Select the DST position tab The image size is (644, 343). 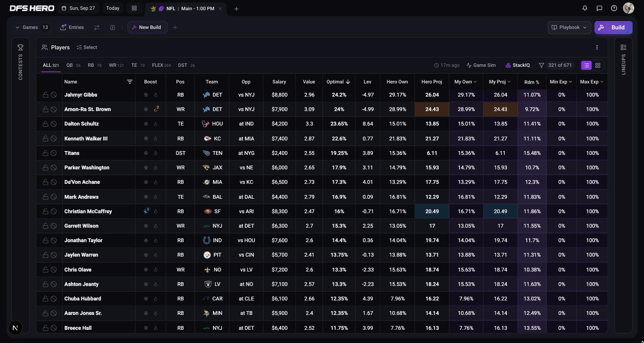point(186,65)
